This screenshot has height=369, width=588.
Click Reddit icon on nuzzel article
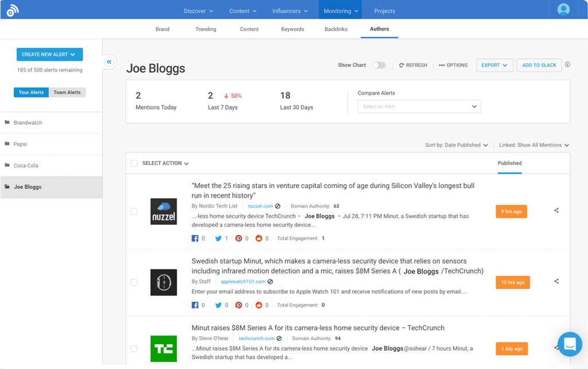click(259, 239)
